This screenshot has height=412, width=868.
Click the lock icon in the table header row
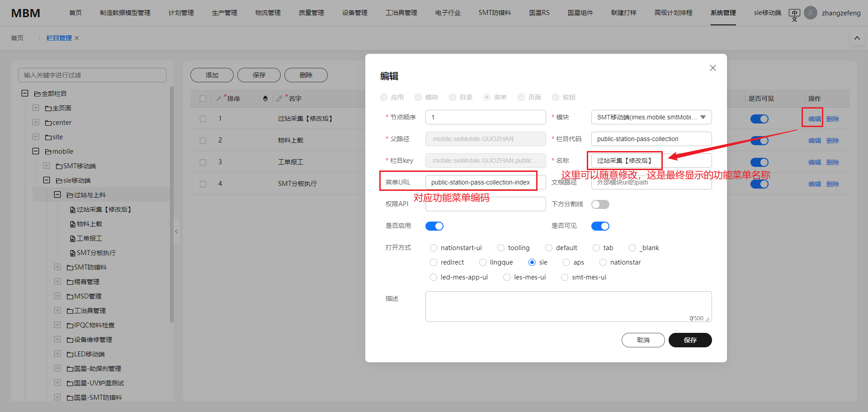pos(265,98)
